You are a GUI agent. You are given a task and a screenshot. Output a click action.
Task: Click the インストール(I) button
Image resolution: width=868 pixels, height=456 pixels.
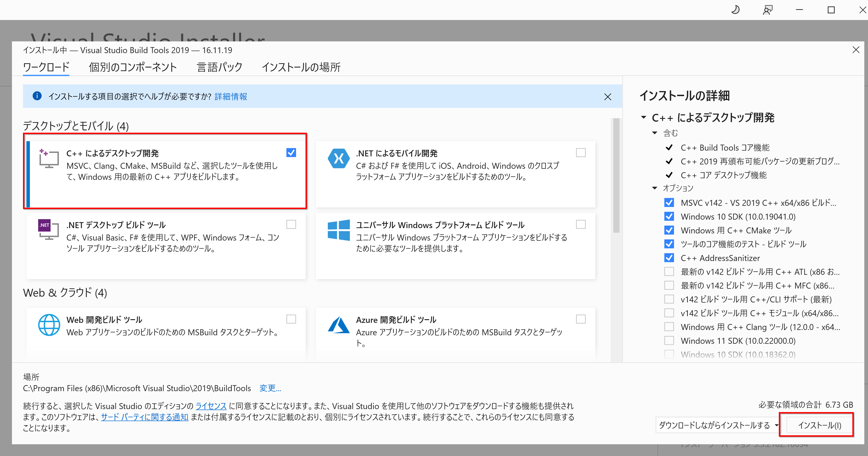pos(819,425)
